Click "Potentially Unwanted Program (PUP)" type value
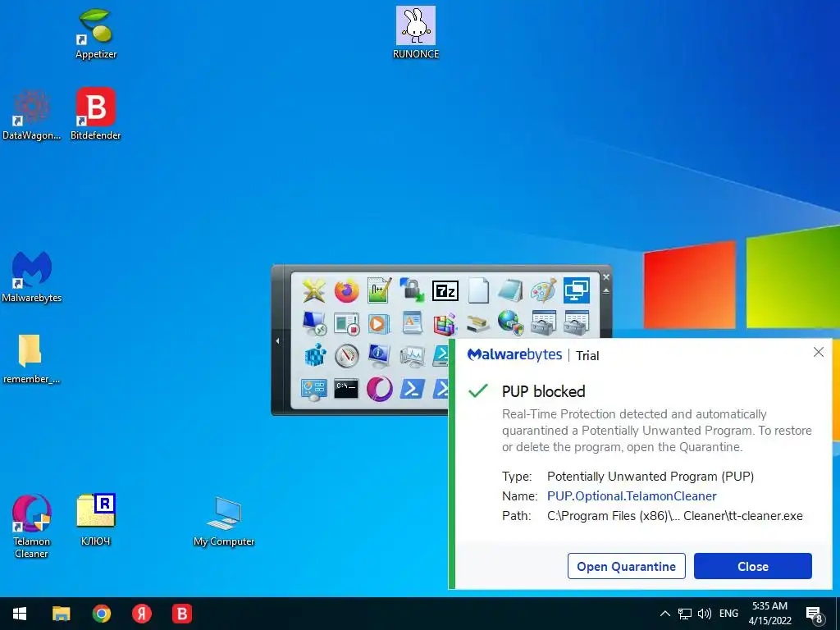 coord(651,477)
